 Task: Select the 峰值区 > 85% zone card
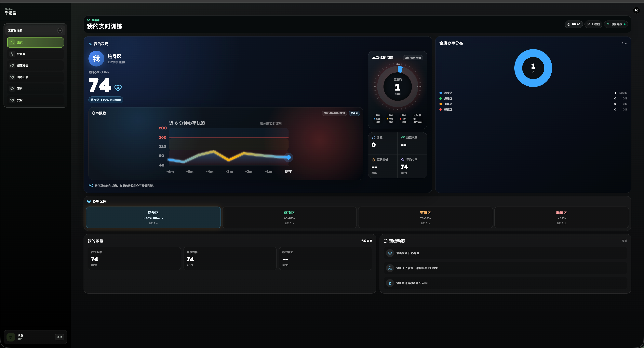561,217
